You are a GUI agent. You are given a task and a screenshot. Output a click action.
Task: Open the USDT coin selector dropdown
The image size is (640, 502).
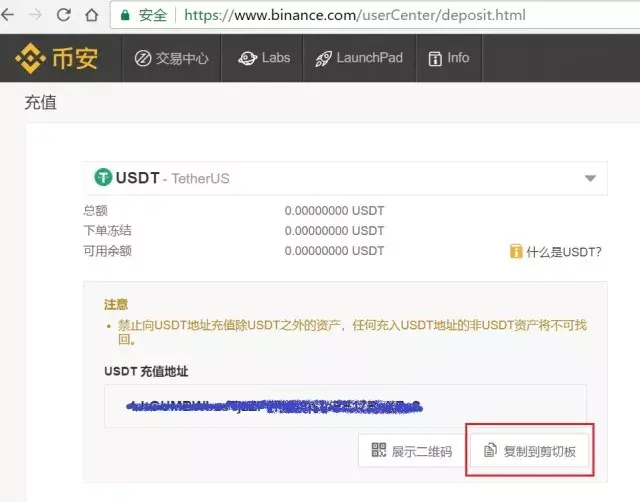coord(345,178)
